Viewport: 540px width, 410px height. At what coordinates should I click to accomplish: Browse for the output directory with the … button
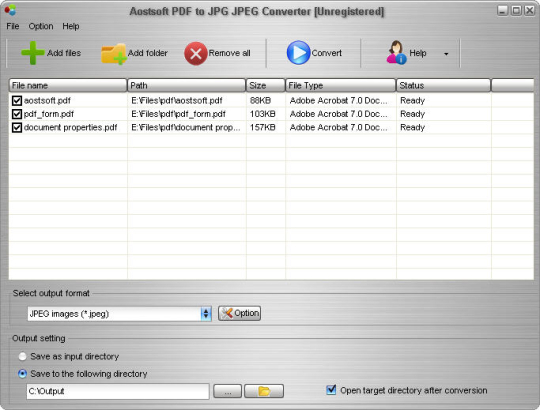click(227, 391)
